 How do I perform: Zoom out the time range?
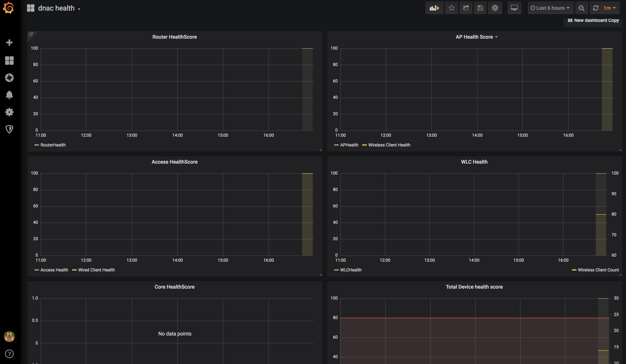(581, 8)
